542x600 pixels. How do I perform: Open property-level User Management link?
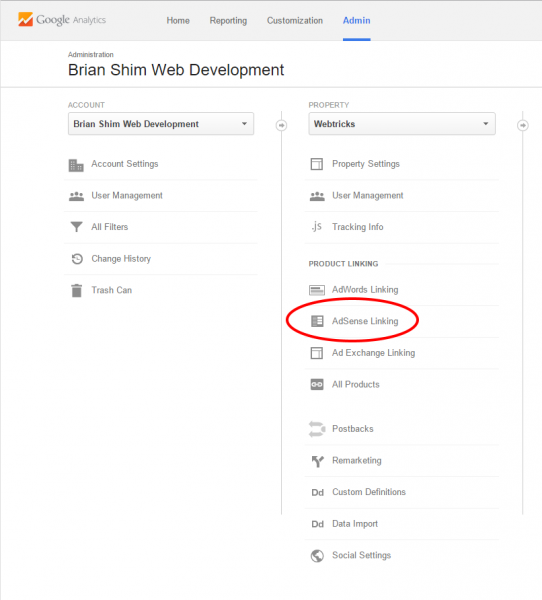(x=368, y=196)
